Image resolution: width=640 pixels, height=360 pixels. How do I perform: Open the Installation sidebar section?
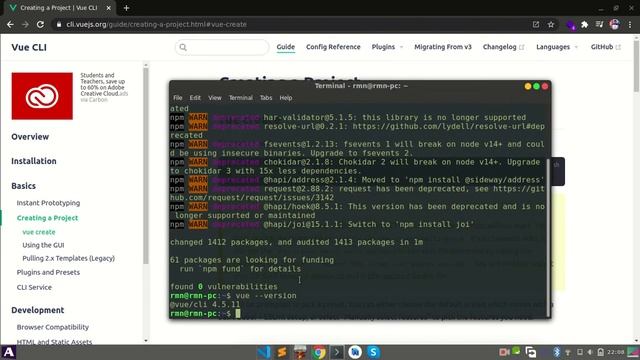point(34,161)
